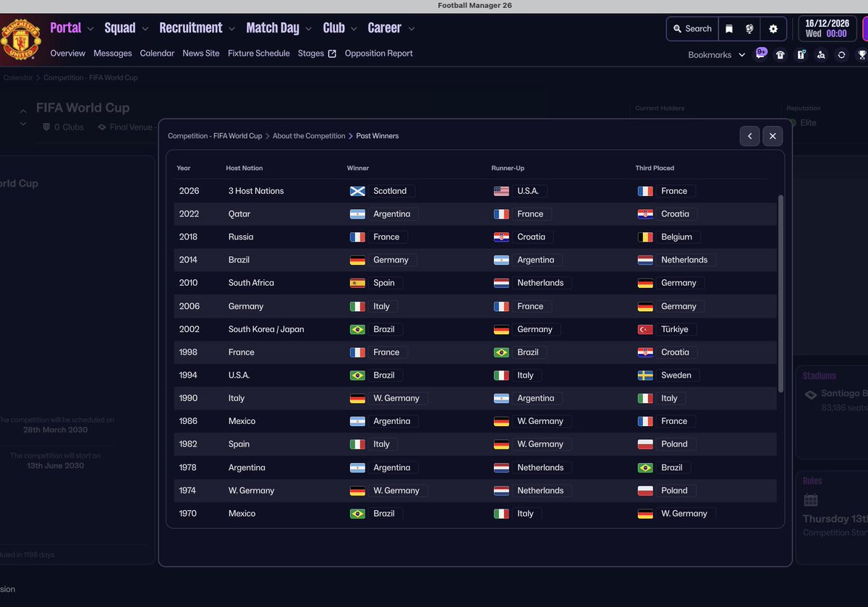Click the Scotland flag in 2026 row
868x607 pixels.
pos(357,191)
